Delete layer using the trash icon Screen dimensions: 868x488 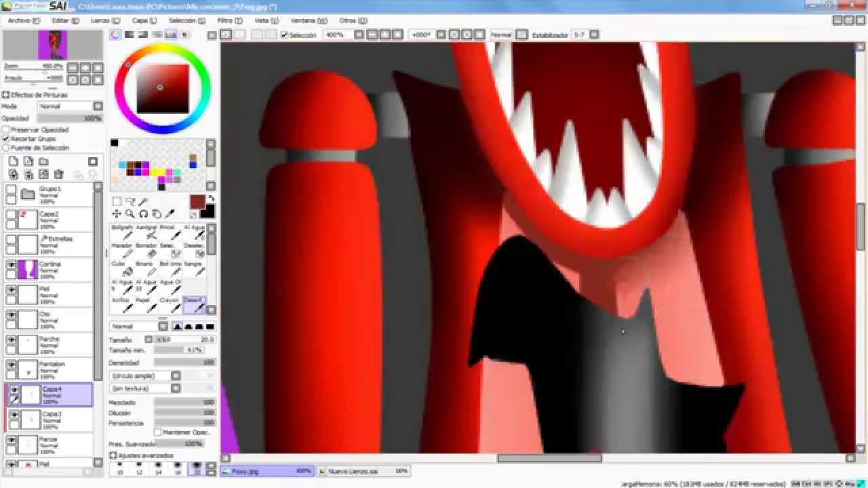click(58, 175)
